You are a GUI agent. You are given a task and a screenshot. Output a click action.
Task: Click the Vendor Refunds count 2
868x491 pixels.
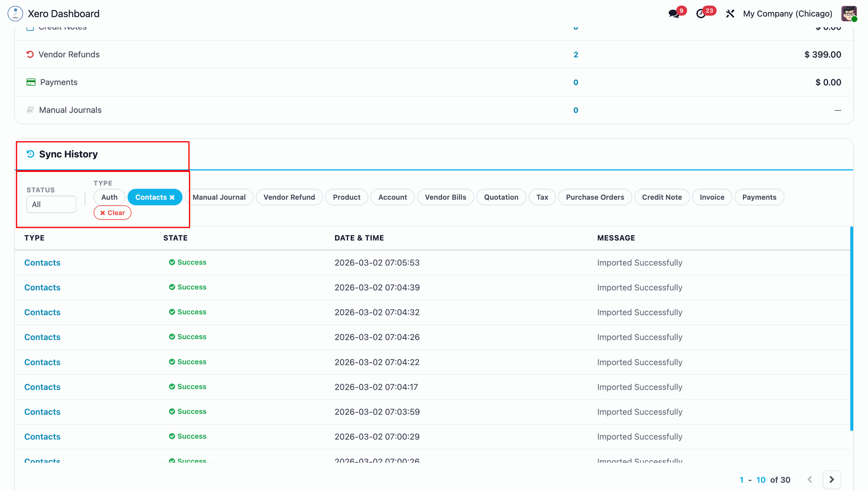click(x=576, y=55)
